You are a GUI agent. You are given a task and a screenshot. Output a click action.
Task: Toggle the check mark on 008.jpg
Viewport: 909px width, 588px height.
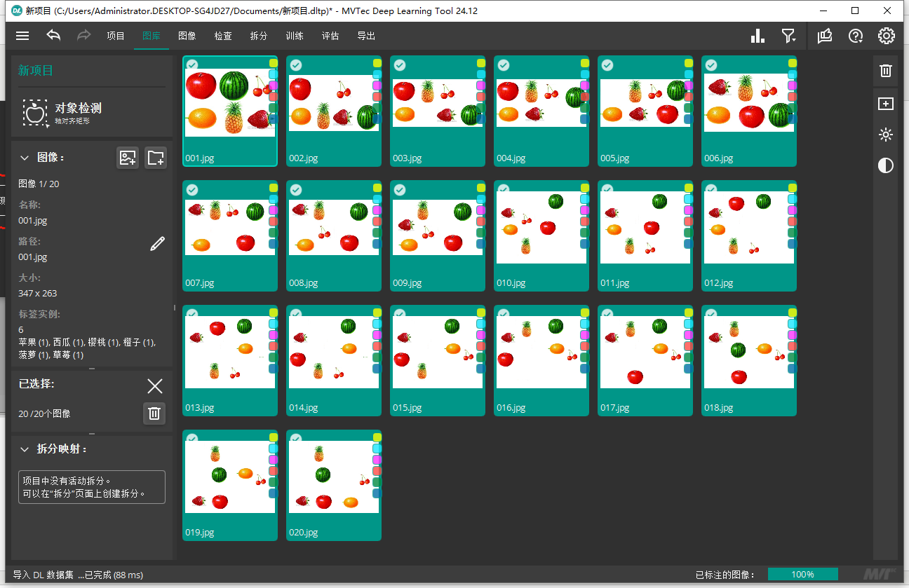pyautogui.click(x=296, y=190)
